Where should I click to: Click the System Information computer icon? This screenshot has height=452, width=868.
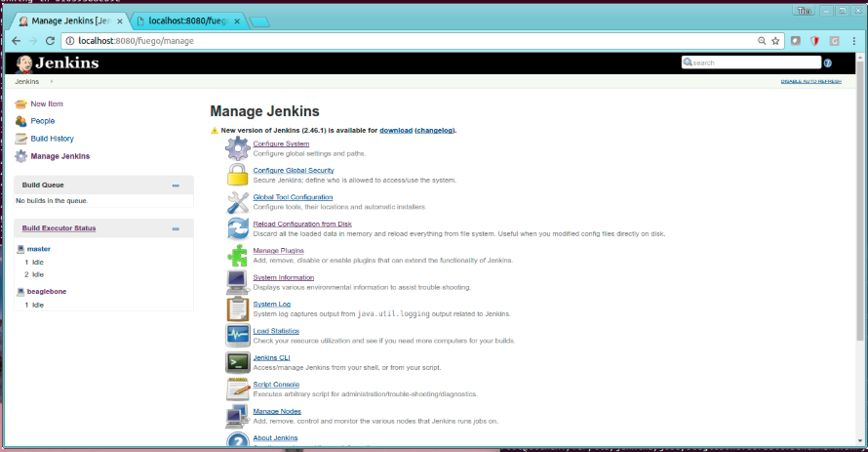click(238, 282)
